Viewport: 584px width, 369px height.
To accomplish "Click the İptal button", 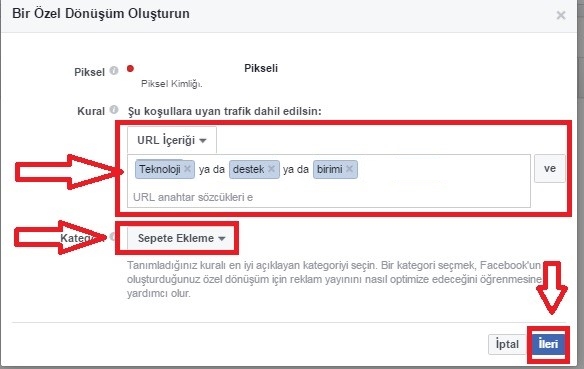I will coord(507,344).
